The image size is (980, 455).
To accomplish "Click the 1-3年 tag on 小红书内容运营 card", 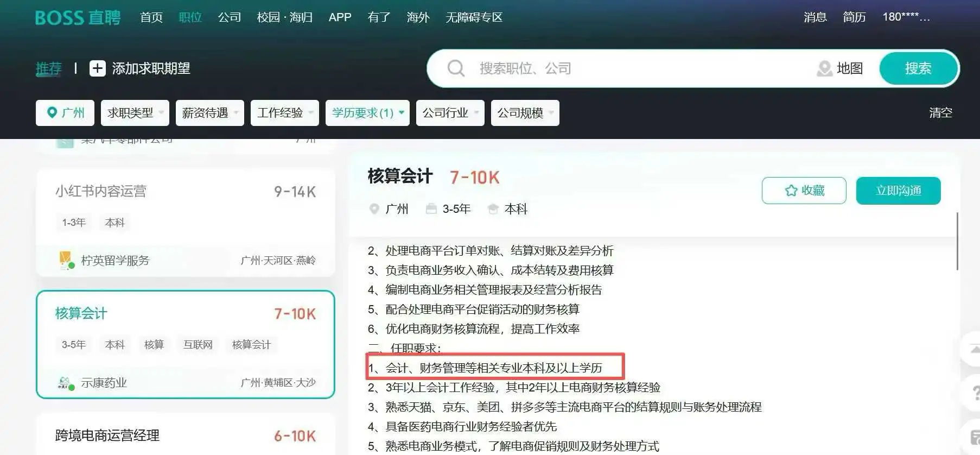I will coord(74,223).
